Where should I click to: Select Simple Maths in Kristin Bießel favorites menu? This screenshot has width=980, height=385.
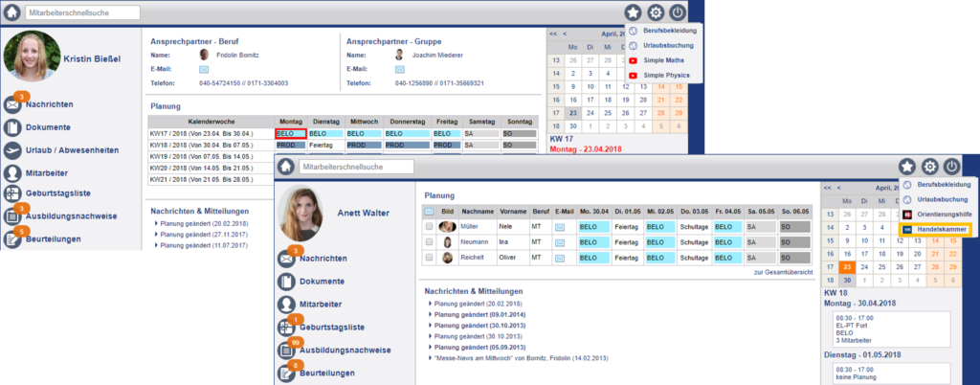pyautogui.click(x=663, y=60)
